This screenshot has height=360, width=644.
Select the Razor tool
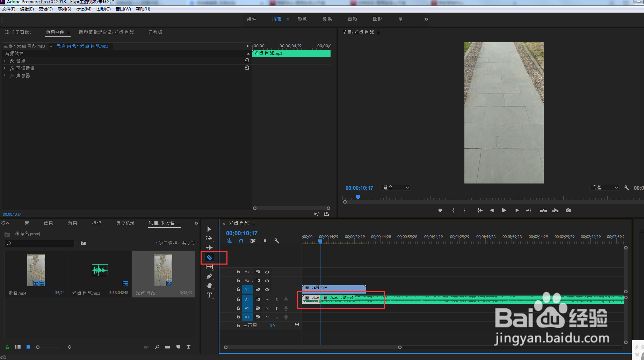tap(209, 258)
